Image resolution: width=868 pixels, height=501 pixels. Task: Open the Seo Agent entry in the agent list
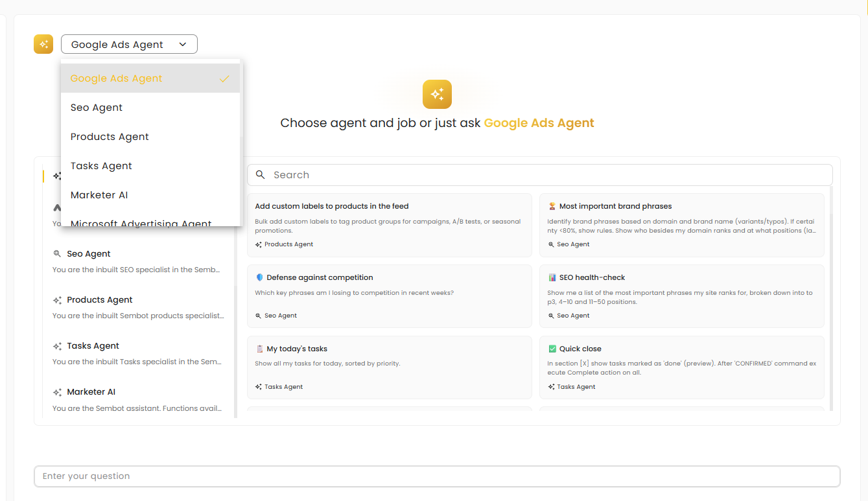click(x=137, y=262)
